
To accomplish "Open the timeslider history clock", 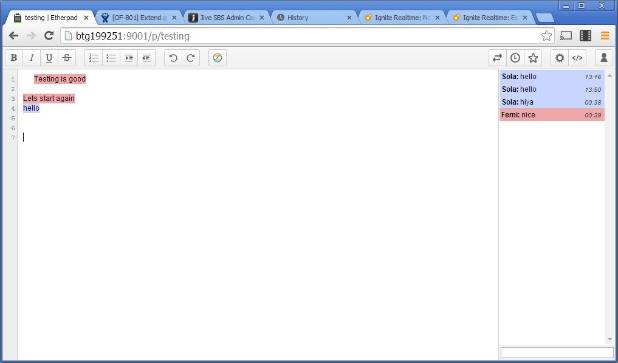I will coord(515,58).
